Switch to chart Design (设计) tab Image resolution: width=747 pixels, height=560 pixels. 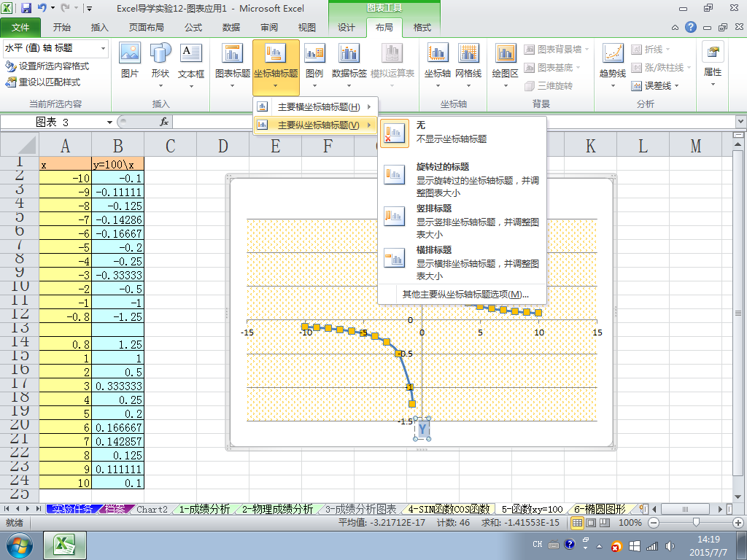click(x=347, y=28)
